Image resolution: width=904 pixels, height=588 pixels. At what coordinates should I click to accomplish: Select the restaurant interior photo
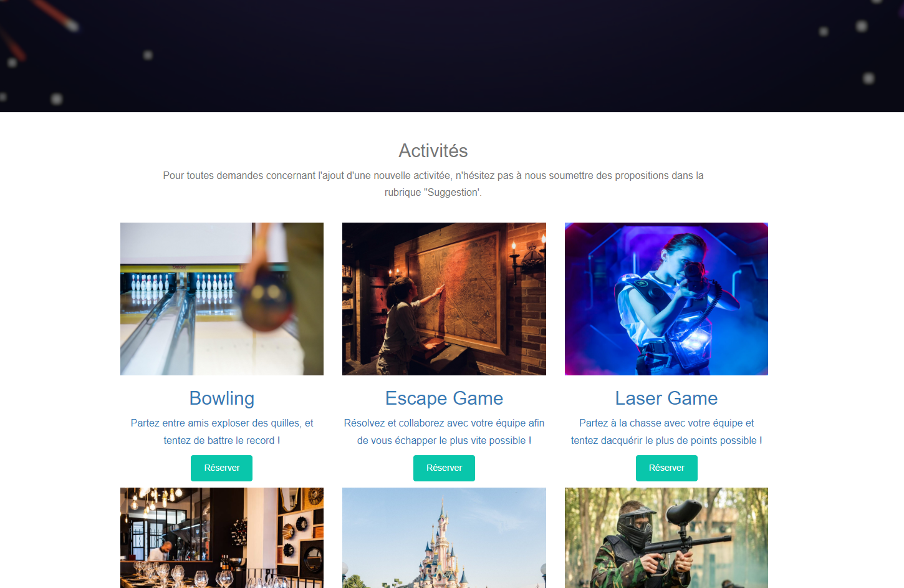pyautogui.click(x=222, y=537)
